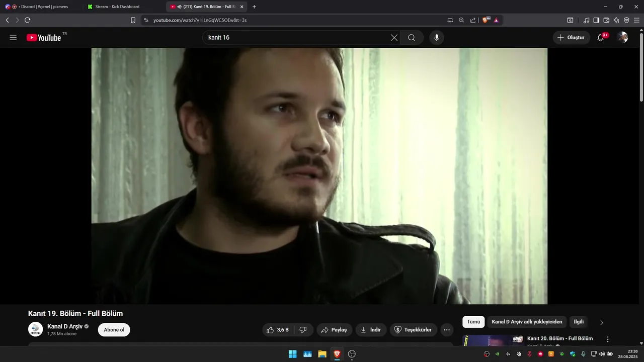Clear the search box text
The image size is (644, 362).
point(394,38)
